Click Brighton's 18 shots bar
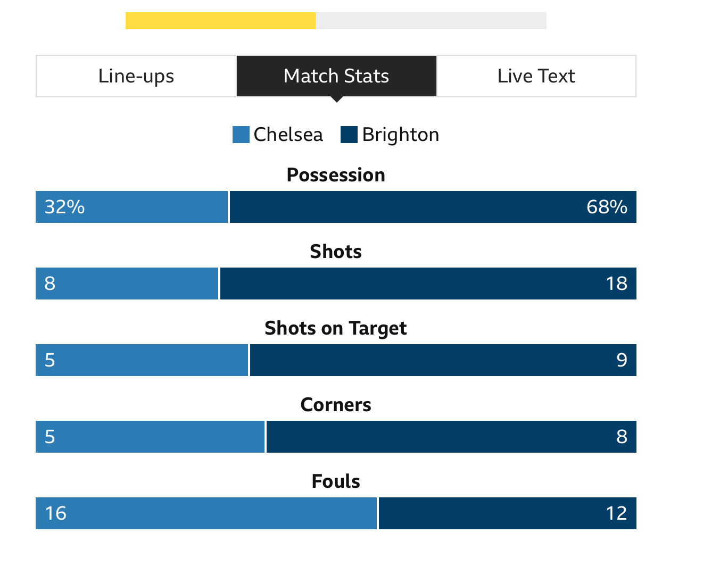 (x=428, y=284)
